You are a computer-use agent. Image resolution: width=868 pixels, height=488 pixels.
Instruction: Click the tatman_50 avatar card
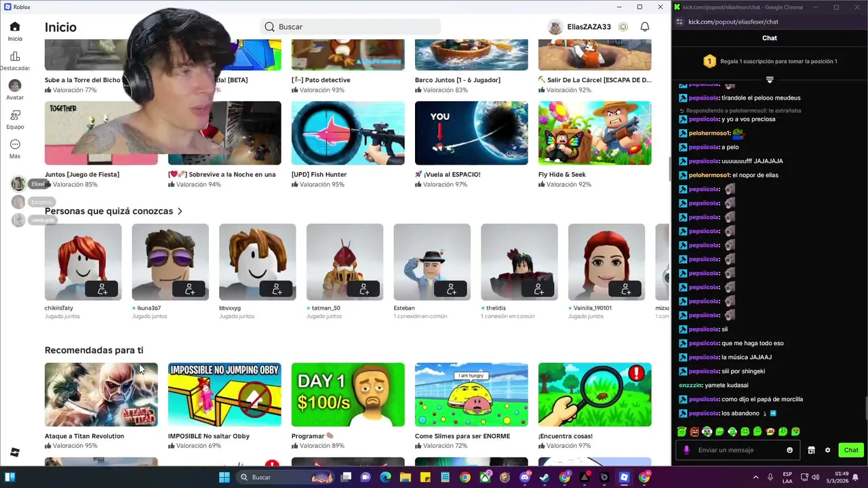(x=344, y=262)
